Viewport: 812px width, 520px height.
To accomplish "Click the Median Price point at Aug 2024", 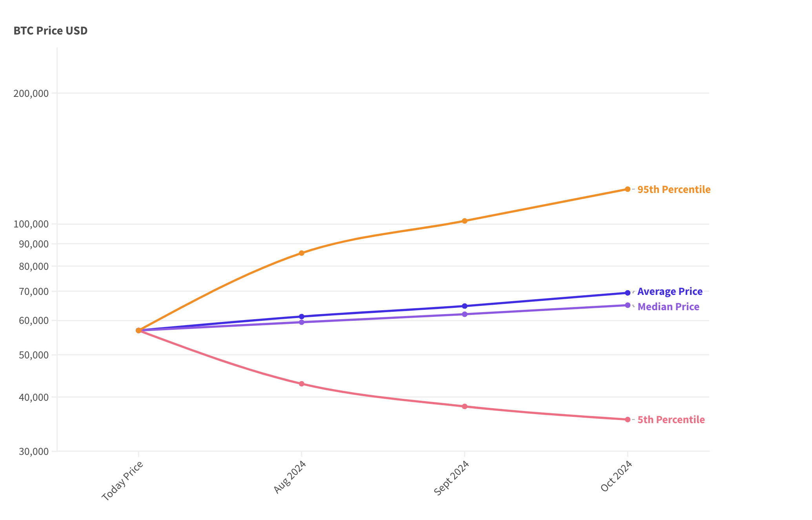I will tap(301, 322).
